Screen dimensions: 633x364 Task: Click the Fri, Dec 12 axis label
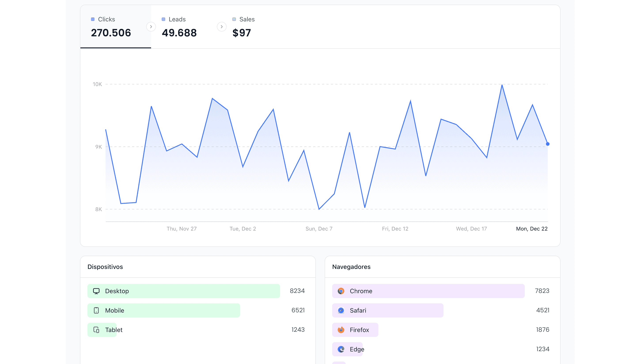395,229
